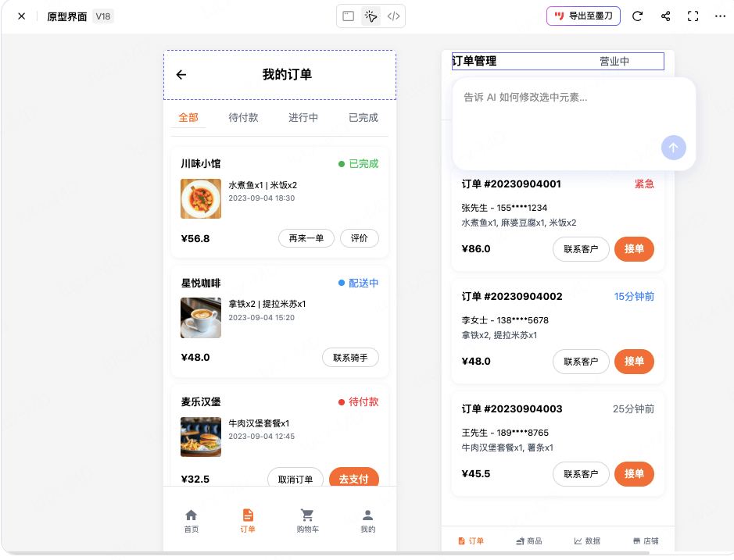This screenshot has height=560, width=734.
Task: Click the 营业中 status text
Action: coord(614,61)
